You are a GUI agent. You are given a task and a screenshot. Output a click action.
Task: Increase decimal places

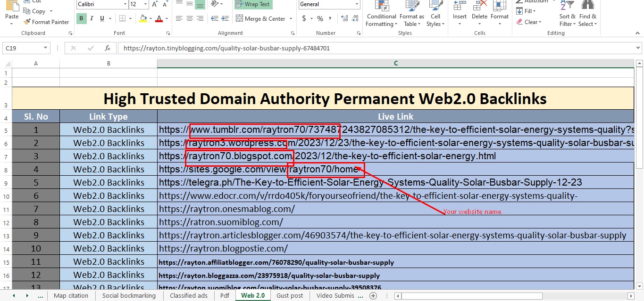pos(343,19)
